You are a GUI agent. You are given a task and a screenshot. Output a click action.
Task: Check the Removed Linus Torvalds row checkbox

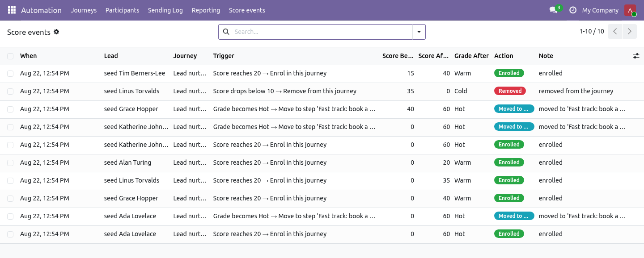(x=10, y=91)
